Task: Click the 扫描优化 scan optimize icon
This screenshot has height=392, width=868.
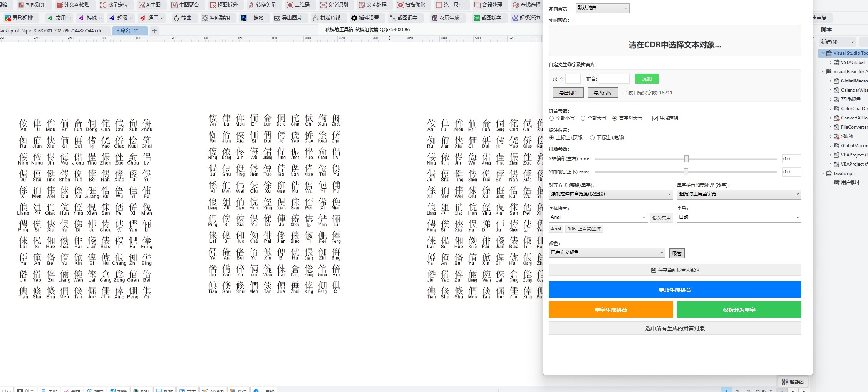Action: (411, 5)
